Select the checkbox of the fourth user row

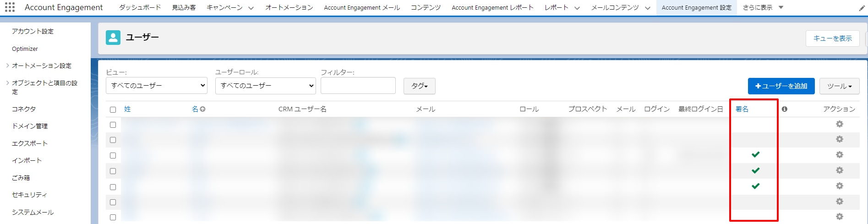click(x=113, y=171)
